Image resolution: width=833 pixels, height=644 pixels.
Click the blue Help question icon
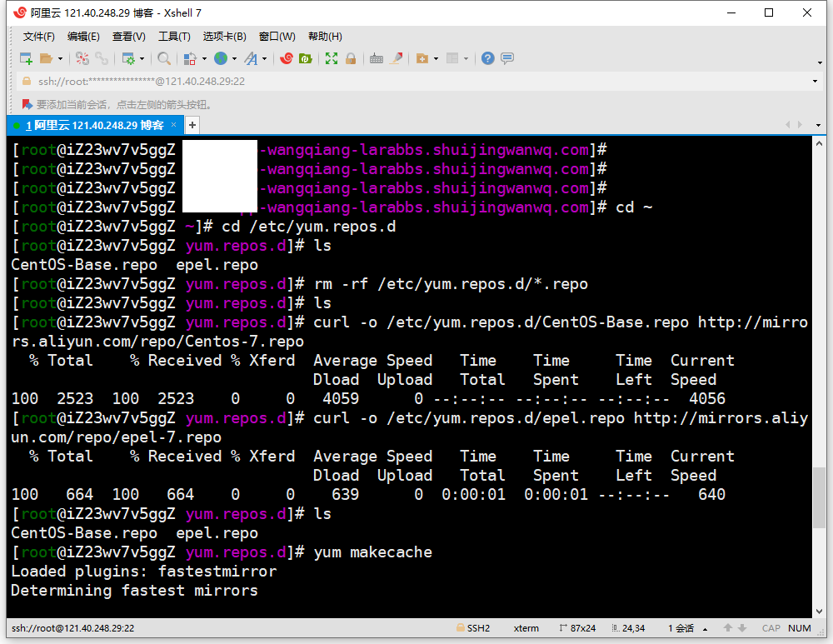pyautogui.click(x=488, y=58)
